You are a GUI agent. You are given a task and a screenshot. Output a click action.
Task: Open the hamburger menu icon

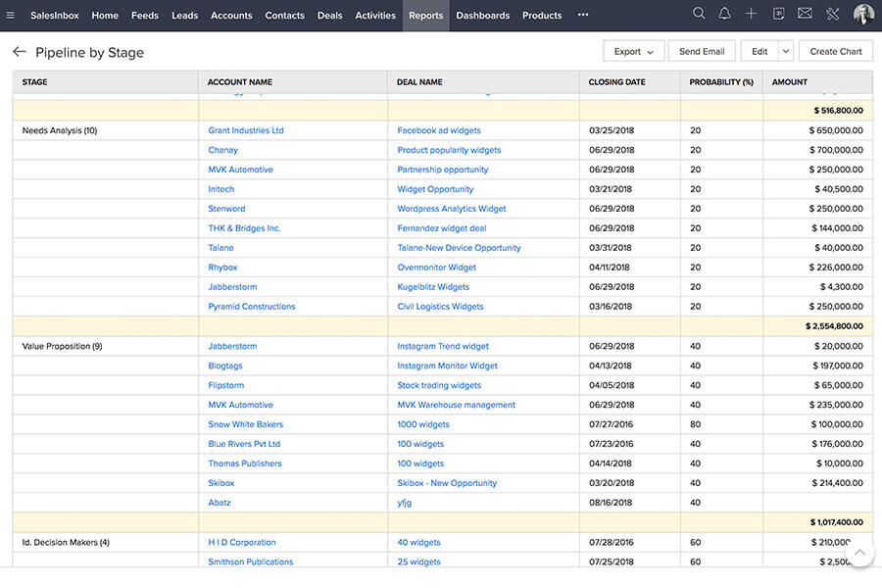pyautogui.click(x=11, y=15)
